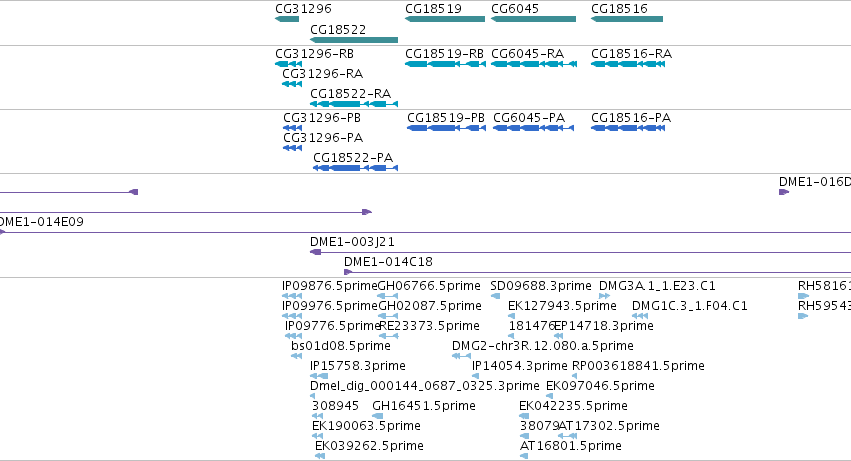
Task: Select the feature label 308945
Action: click(335, 406)
